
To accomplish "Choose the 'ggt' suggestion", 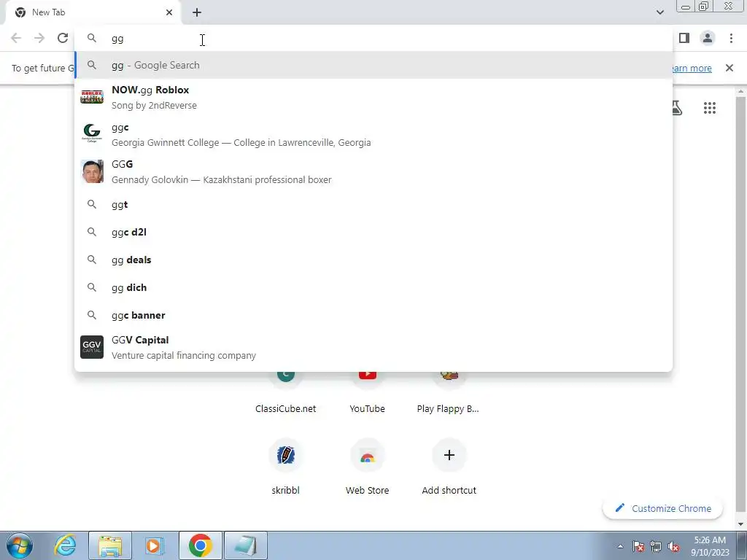I will [x=373, y=204].
